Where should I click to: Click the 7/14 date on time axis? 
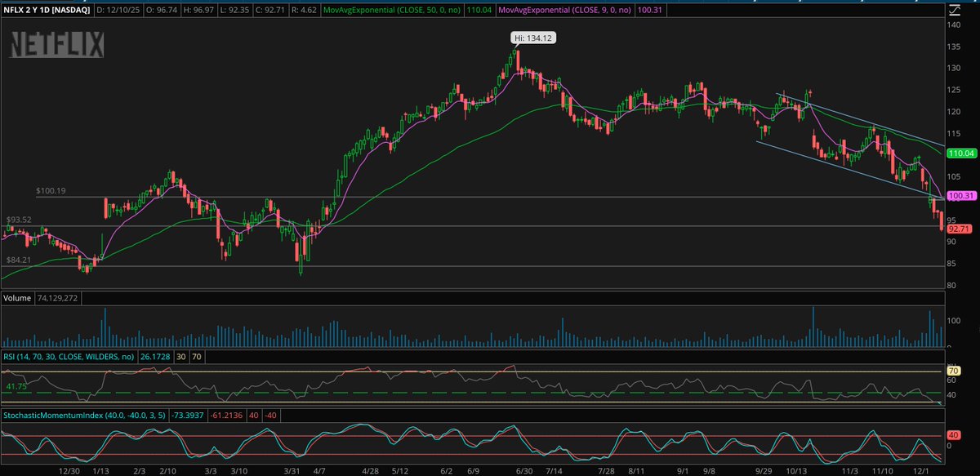555,471
